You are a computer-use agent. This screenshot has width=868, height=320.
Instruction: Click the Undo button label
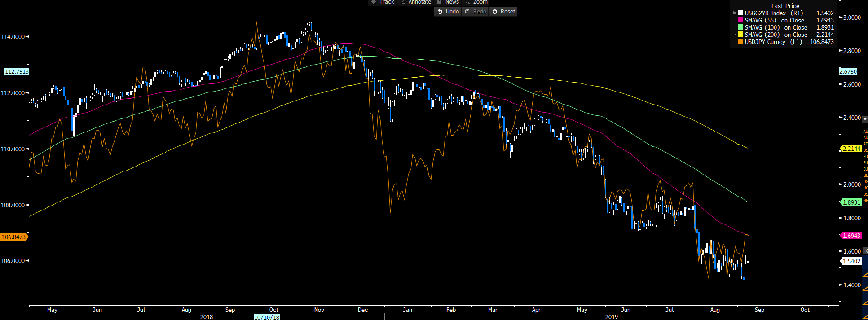[x=452, y=12]
